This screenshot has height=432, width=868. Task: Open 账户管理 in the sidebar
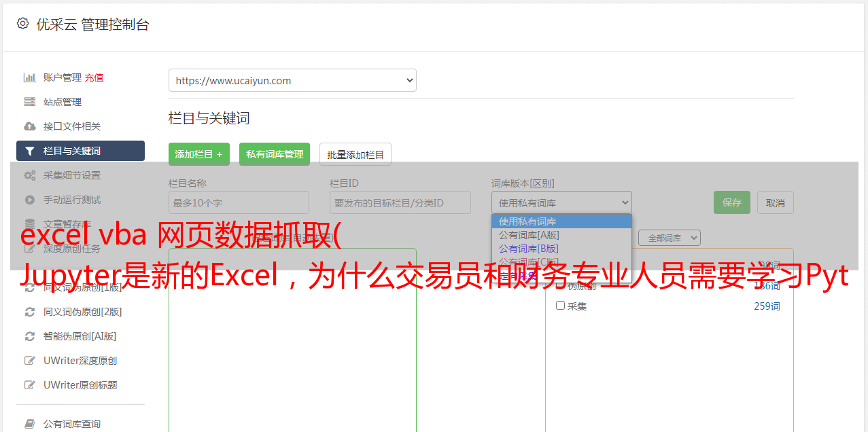(x=63, y=77)
